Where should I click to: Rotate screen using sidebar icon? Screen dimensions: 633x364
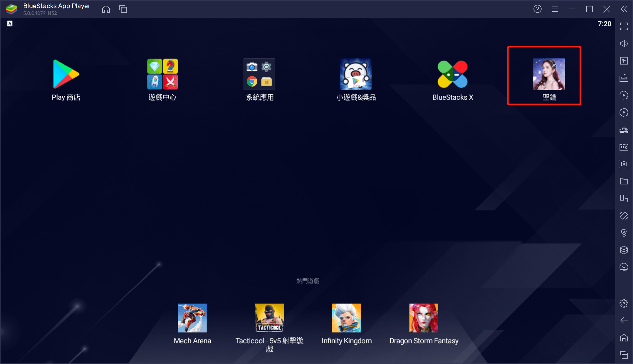(x=624, y=198)
